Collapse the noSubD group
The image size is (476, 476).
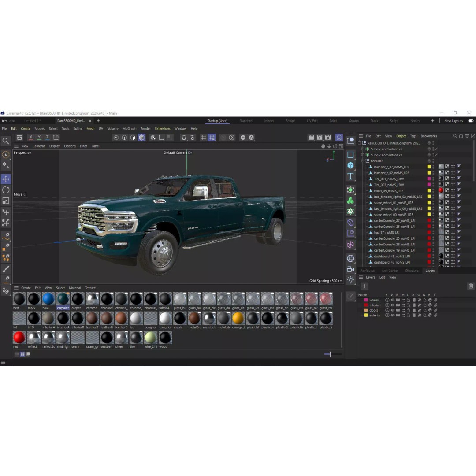tap(362, 161)
